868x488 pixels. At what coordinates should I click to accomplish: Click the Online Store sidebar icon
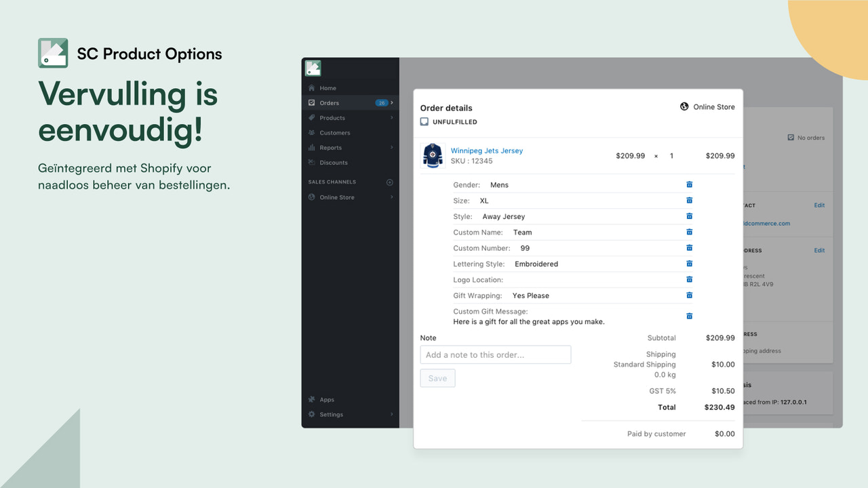pyautogui.click(x=312, y=197)
